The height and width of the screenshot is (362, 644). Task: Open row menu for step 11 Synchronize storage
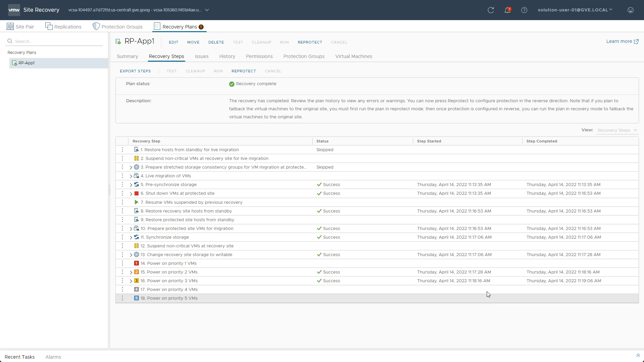[x=122, y=237]
